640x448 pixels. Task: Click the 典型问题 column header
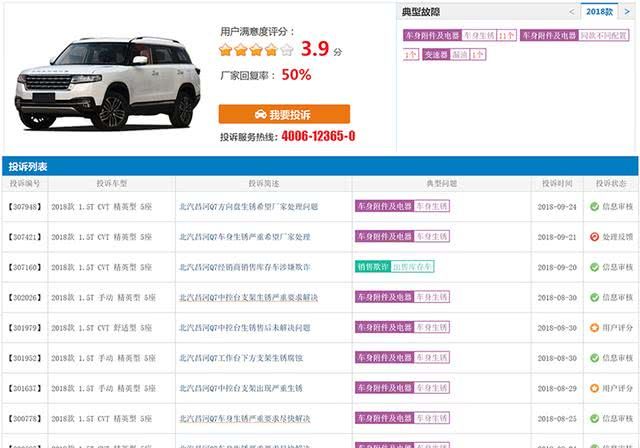coord(441,184)
